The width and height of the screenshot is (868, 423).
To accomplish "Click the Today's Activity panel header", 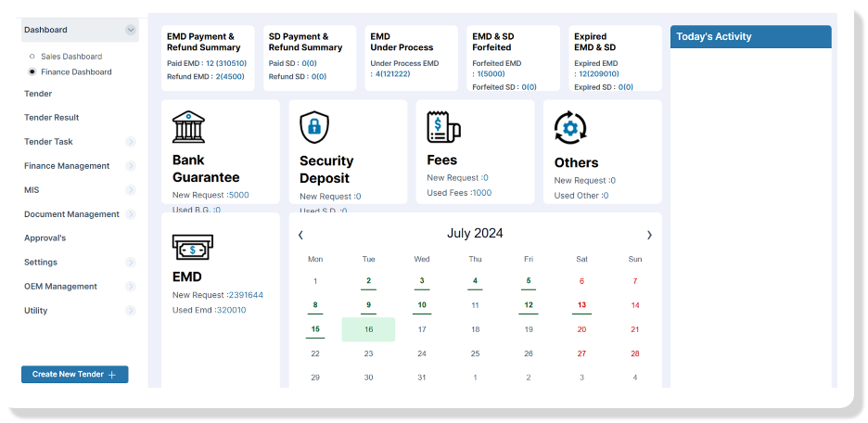I will [750, 37].
